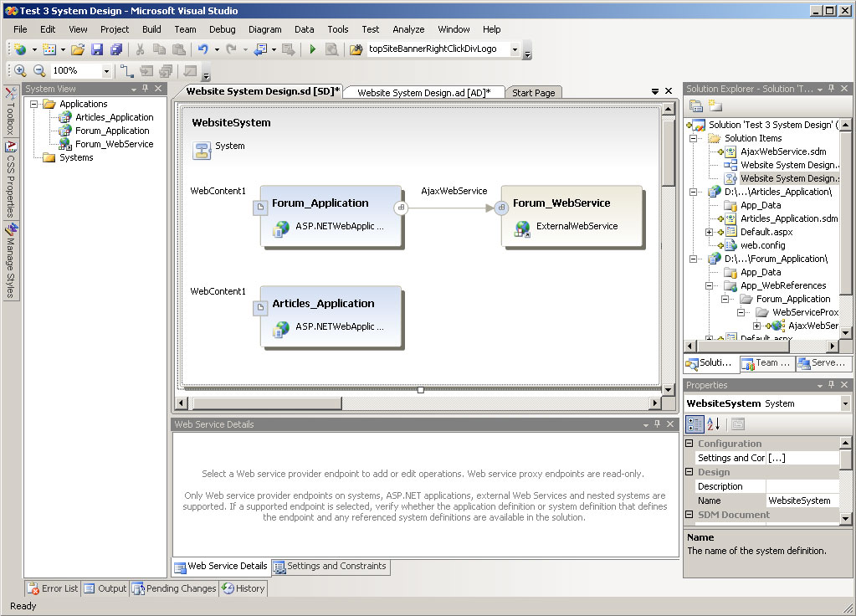
Task: Click Show All Files icon in Solution Explorer
Action: (x=715, y=106)
